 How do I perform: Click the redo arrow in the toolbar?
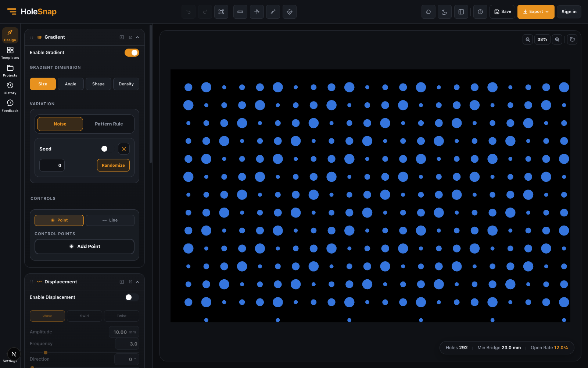205,12
